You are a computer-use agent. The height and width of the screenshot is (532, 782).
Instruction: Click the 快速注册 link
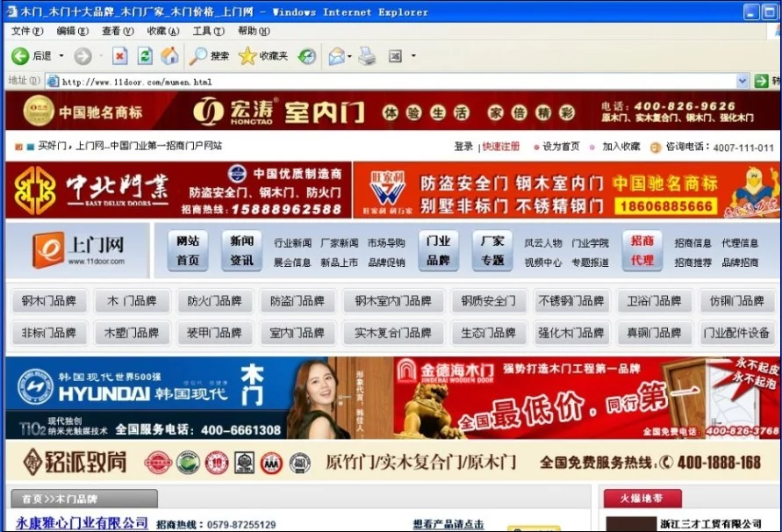point(501,147)
